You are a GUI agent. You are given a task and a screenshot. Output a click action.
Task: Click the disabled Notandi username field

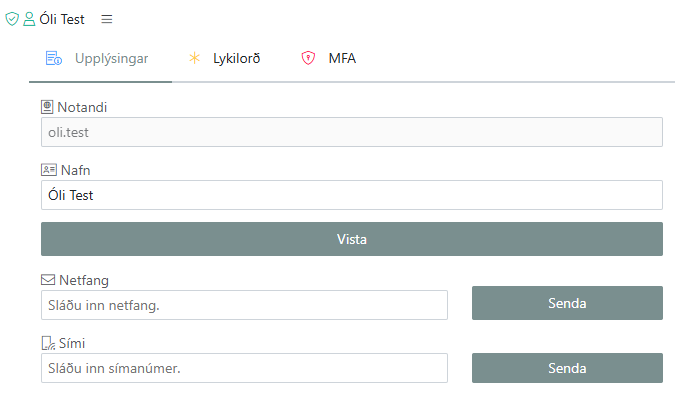351,132
